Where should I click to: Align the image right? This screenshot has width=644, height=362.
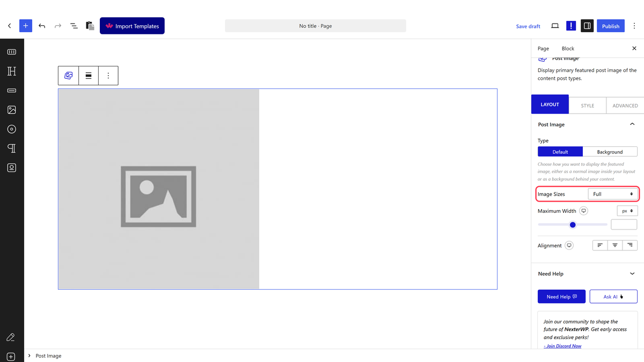630,245
